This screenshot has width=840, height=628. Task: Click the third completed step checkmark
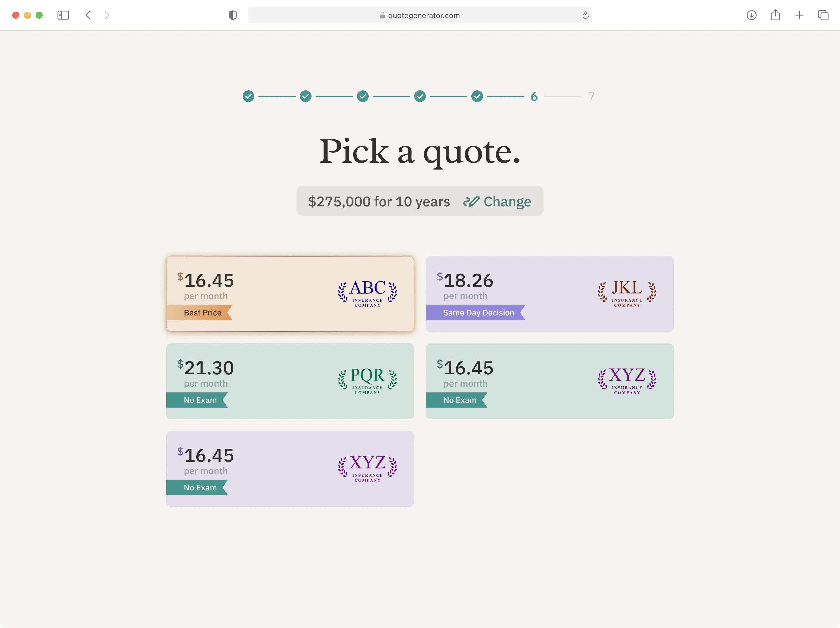coord(363,97)
